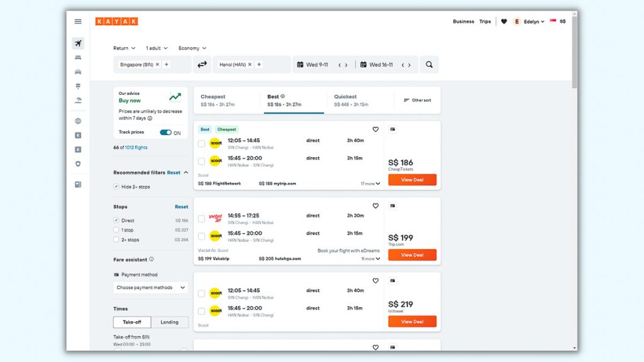Viewport: 644px width, 362px height.
Task: Click the KAYAK logo
Action: 116,21
